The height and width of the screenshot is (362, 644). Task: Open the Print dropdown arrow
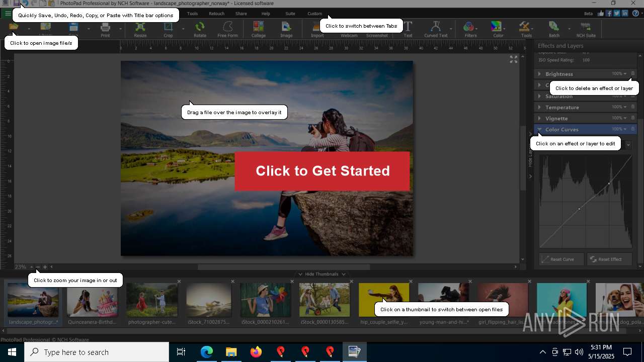point(120,29)
